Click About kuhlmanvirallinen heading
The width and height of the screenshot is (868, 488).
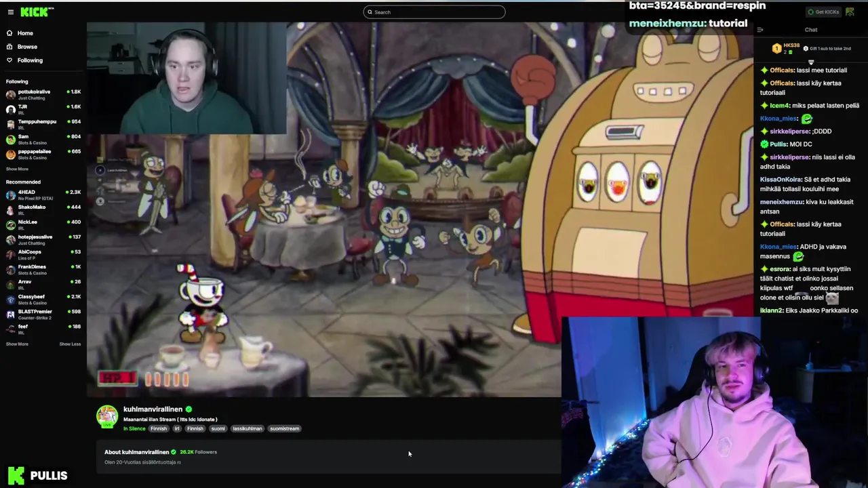[x=136, y=452]
